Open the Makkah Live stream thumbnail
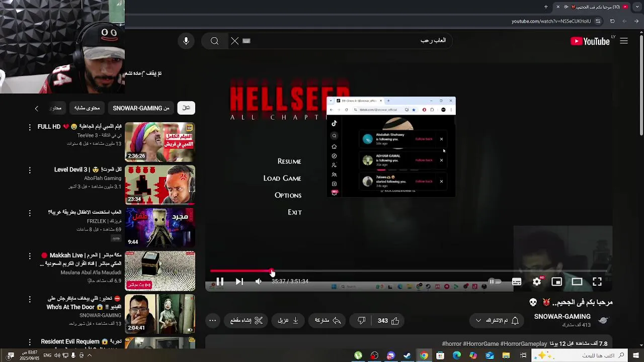This screenshot has width=644, height=362. tap(160, 271)
